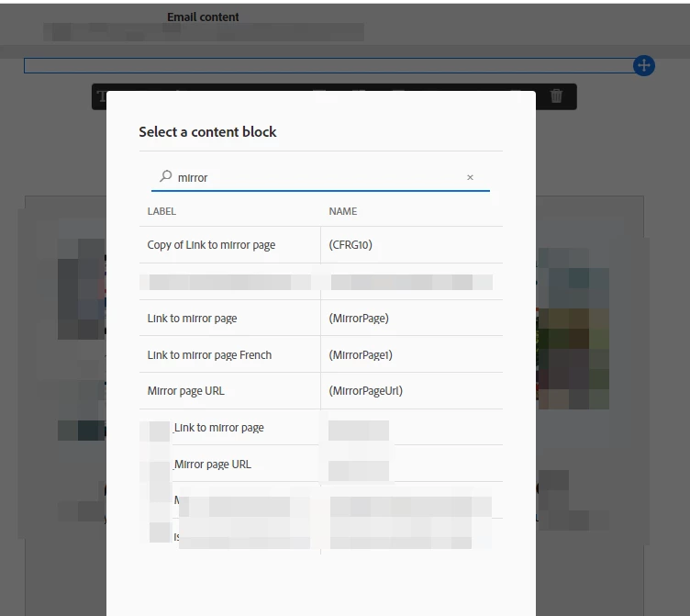Click the NAME column header
The width and height of the screenshot is (690, 616).
click(x=343, y=211)
